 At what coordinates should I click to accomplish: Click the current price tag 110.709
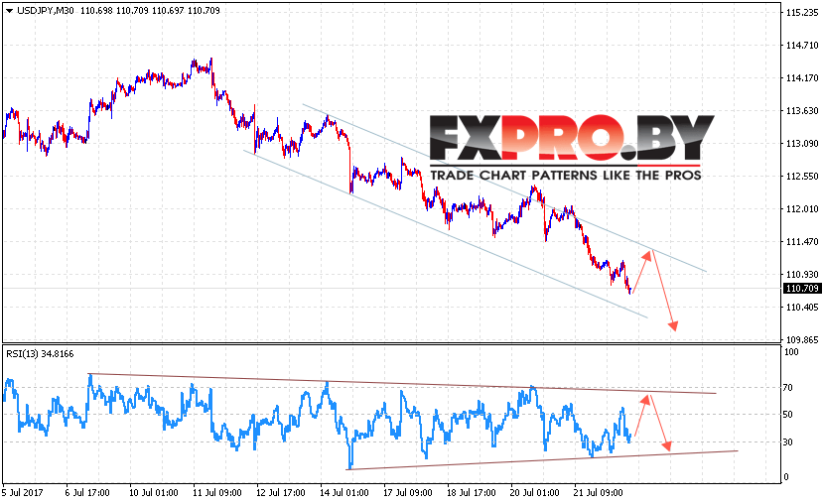point(801,289)
